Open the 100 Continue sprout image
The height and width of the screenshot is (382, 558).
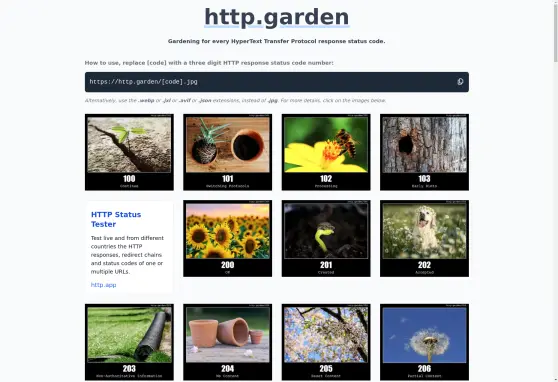tap(129, 152)
